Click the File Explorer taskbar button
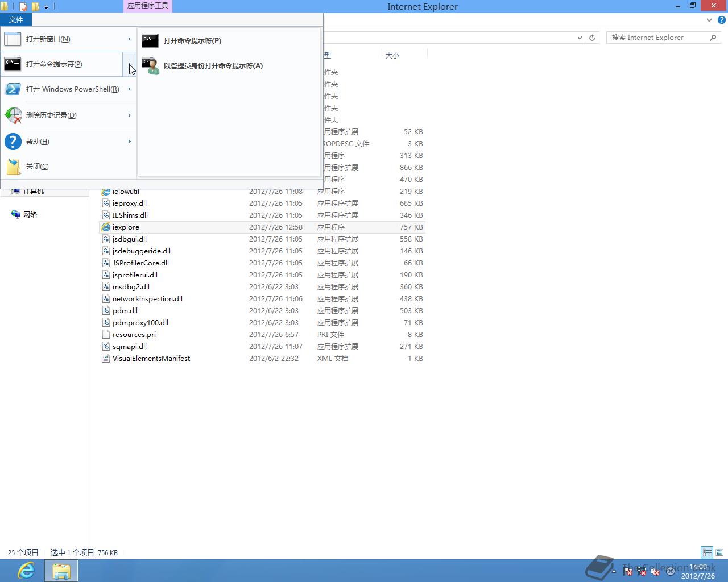728x582 pixels. 61,570
